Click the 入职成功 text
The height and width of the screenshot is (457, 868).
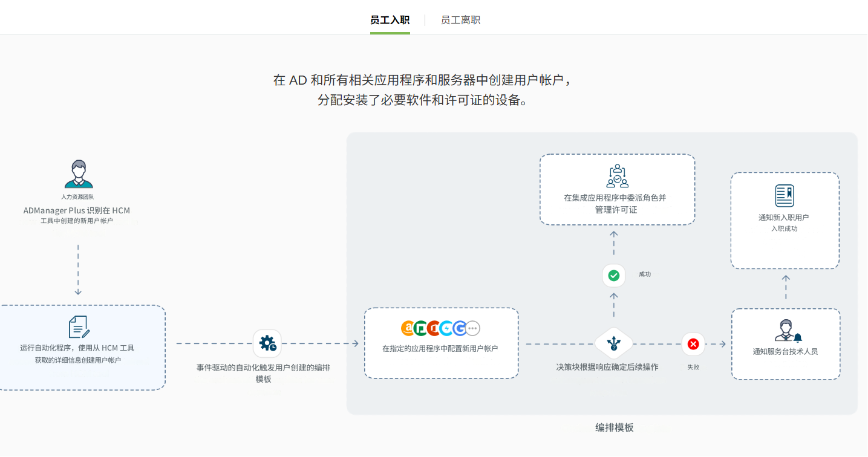point(785,229)
